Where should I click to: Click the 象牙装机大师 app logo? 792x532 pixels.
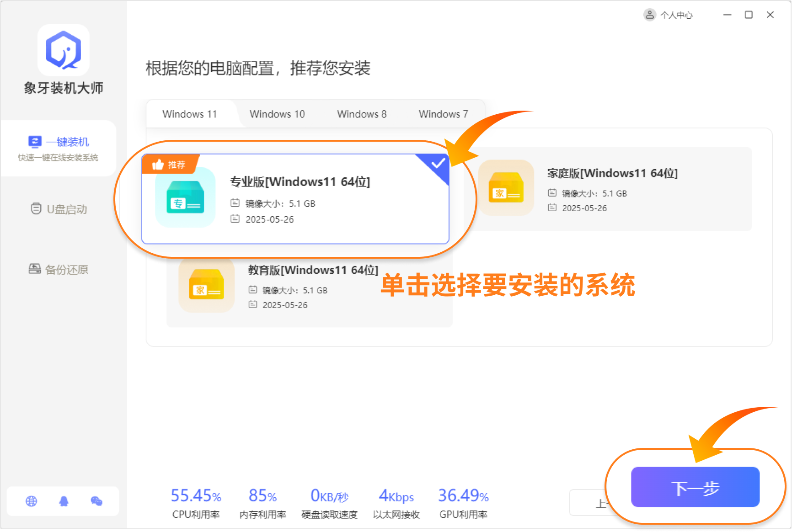[x=63, y=50]
